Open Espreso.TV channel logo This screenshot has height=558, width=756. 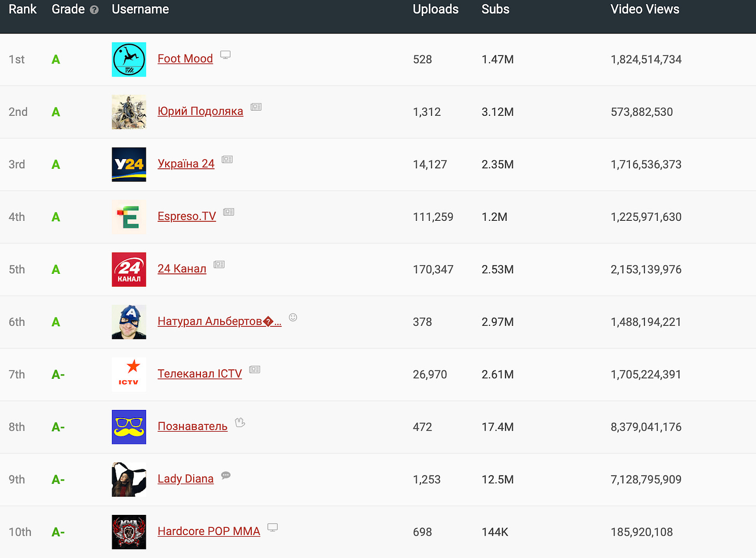click(129, 217)
